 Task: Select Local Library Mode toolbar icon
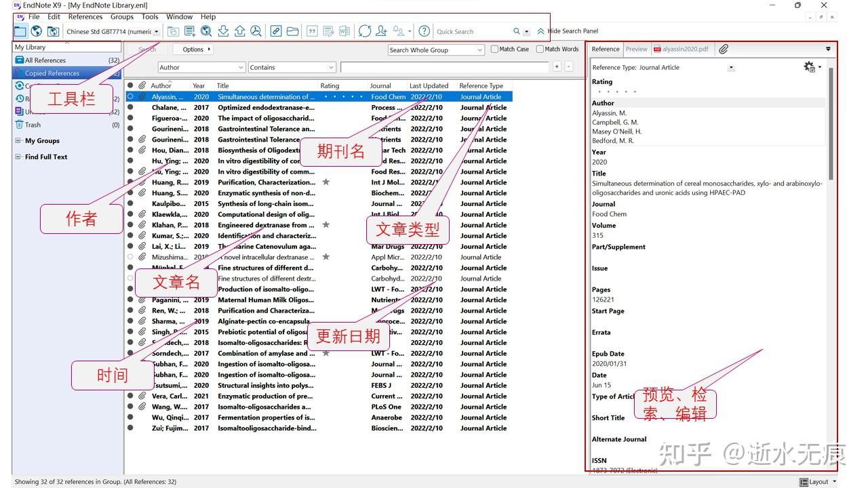(x=20, y=31)
